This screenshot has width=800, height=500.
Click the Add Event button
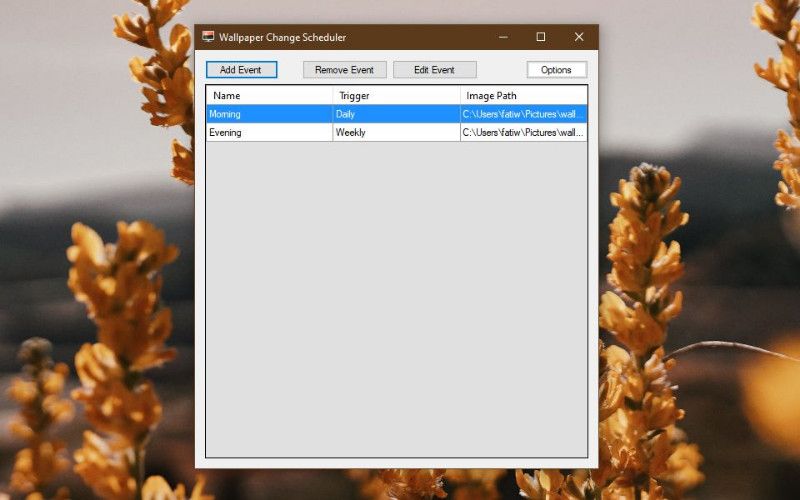click(241, 70)
